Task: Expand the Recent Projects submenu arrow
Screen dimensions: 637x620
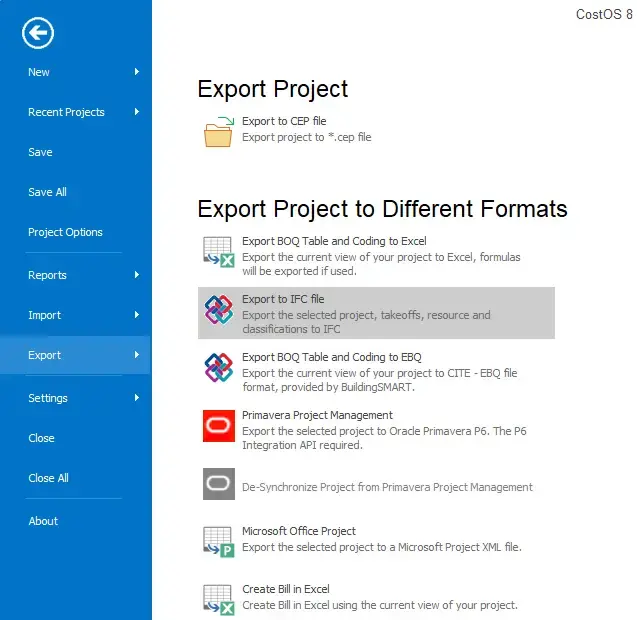Action: pyautogui.click(x=136, y=112)
